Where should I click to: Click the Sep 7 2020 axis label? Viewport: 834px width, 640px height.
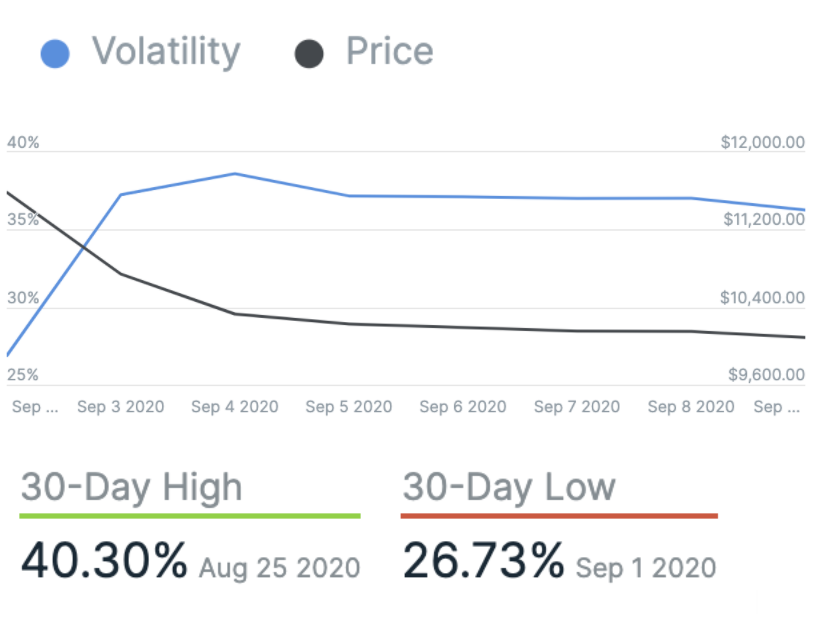(577, 407)
